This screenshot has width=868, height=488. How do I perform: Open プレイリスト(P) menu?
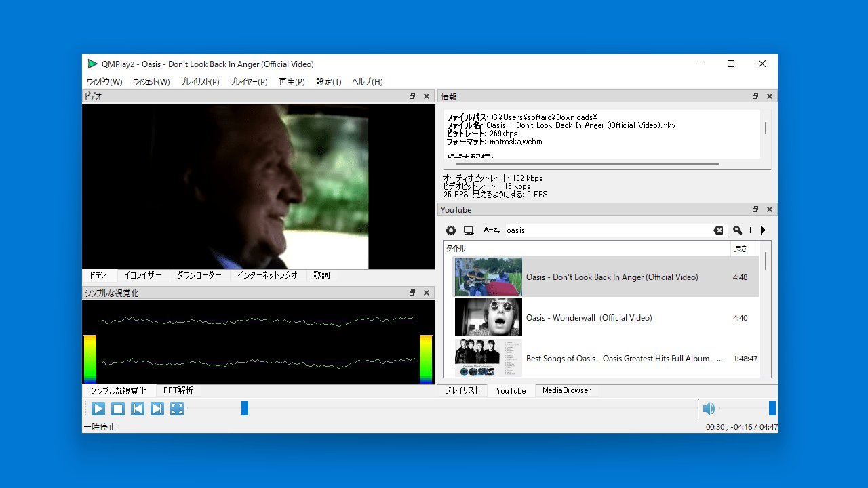(199, 81)
